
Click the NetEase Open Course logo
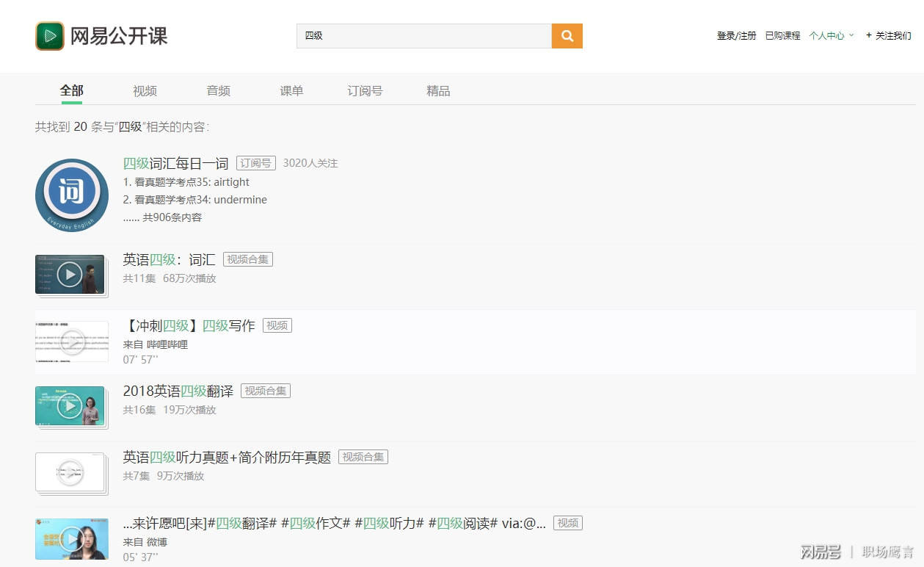[101, 36]
